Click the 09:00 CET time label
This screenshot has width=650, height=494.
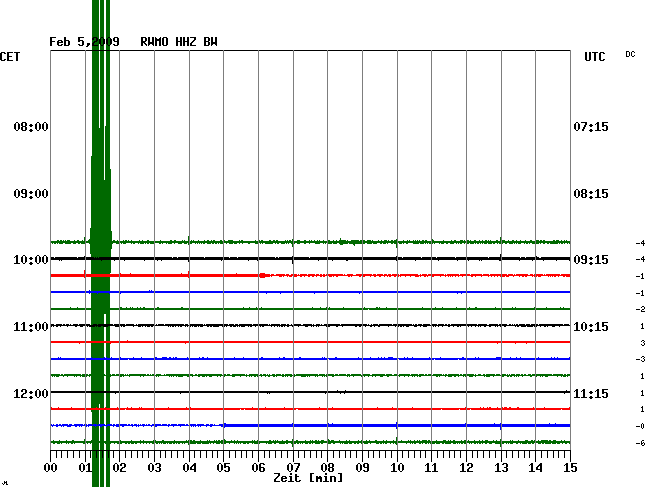tap(31, 194)
